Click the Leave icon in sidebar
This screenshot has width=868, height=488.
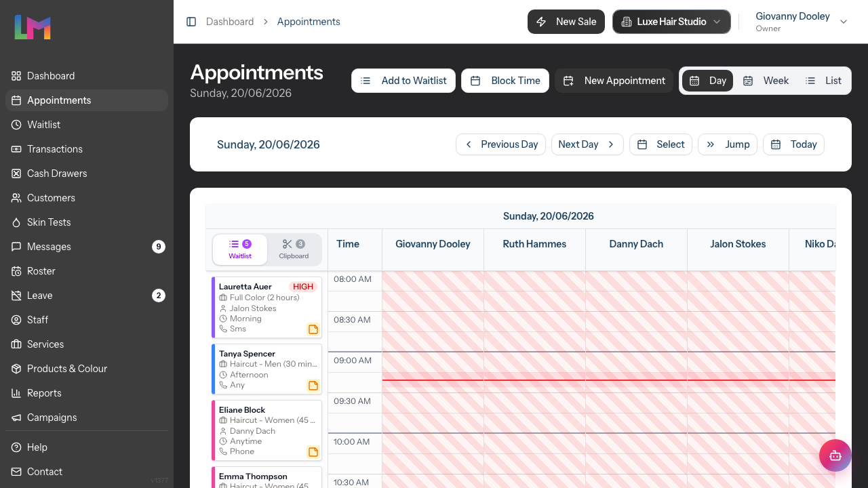pyautogui.click(x=16, y=296)
